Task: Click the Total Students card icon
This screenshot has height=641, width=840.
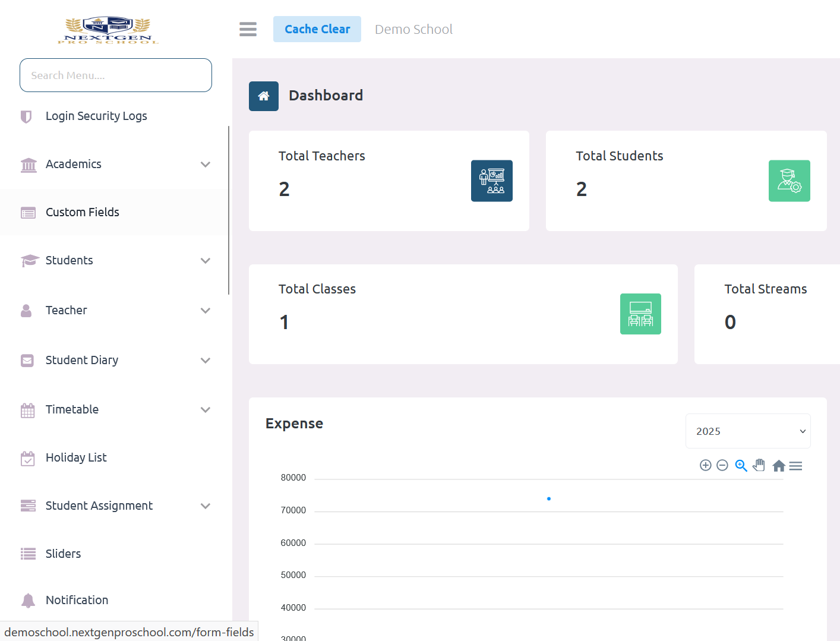Action: [789, 181]
